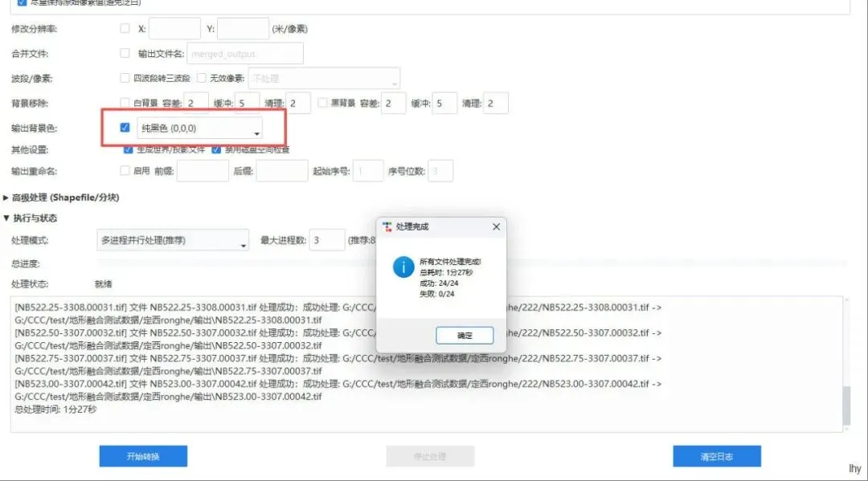
Task: Click the Y resolution input field
Action: click(243, 29)
